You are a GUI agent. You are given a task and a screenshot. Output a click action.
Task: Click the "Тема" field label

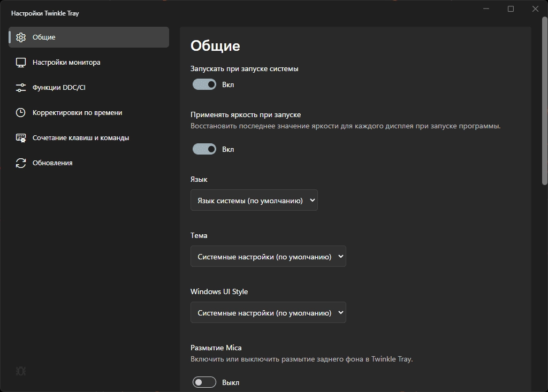pos(199,235)
